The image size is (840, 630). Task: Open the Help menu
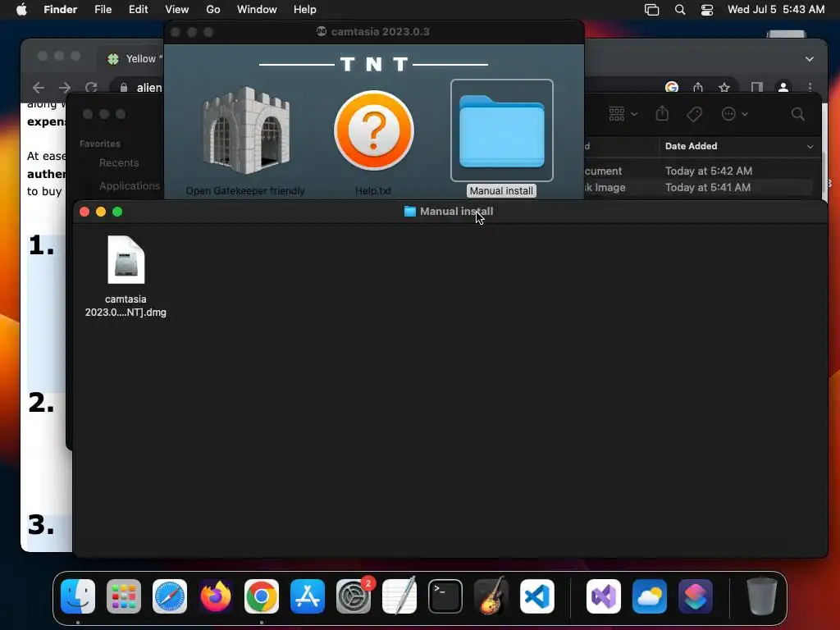click(x=305, y=10)
